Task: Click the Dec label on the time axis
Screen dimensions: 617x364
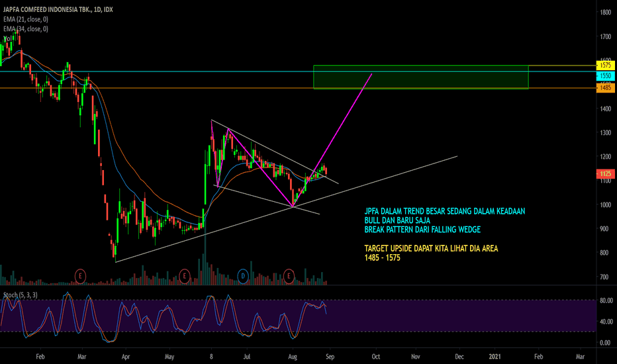Action: point(459,357)
